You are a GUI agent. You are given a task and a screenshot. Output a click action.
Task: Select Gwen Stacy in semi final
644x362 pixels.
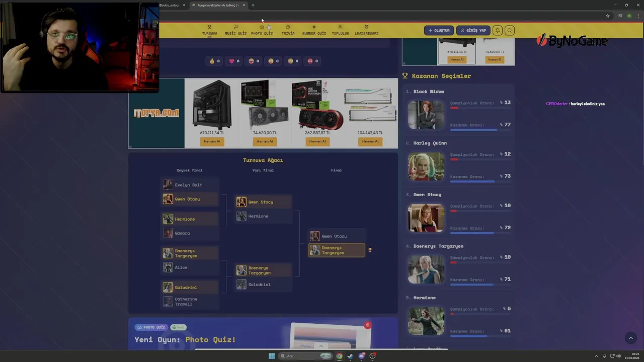(264, 202)
